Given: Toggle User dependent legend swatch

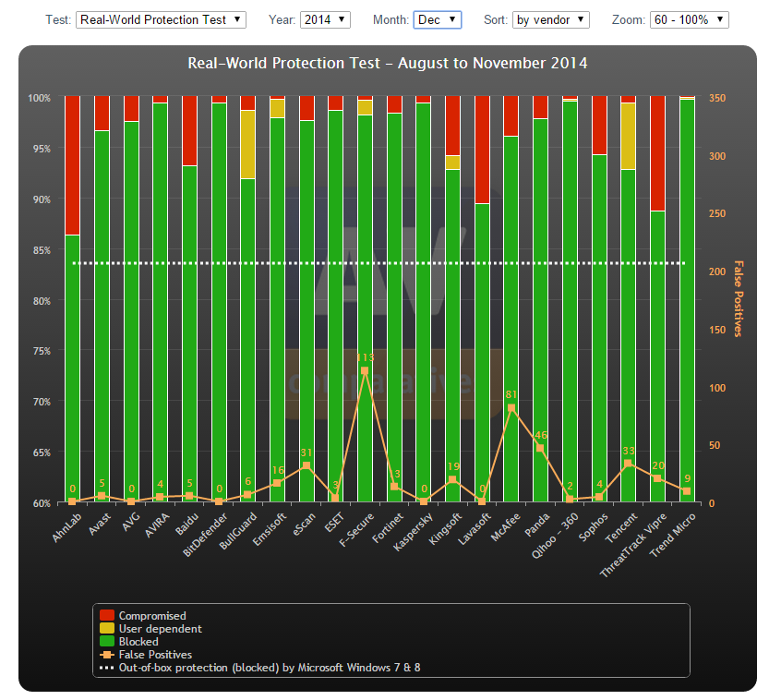Looking at the screenshot, I should [107, 628].
